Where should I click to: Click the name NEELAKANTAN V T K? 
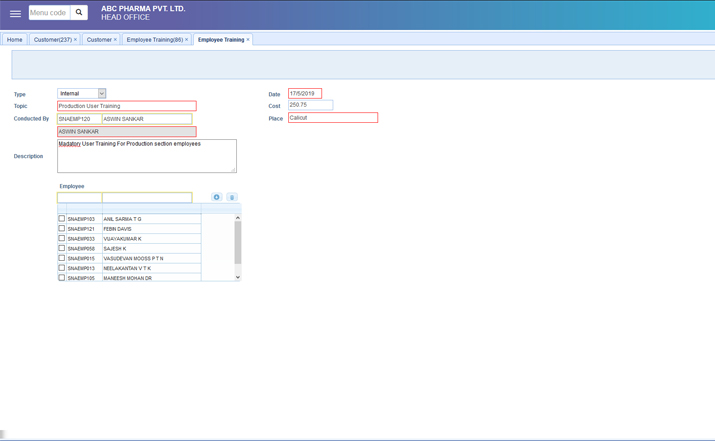click(127, 269)
